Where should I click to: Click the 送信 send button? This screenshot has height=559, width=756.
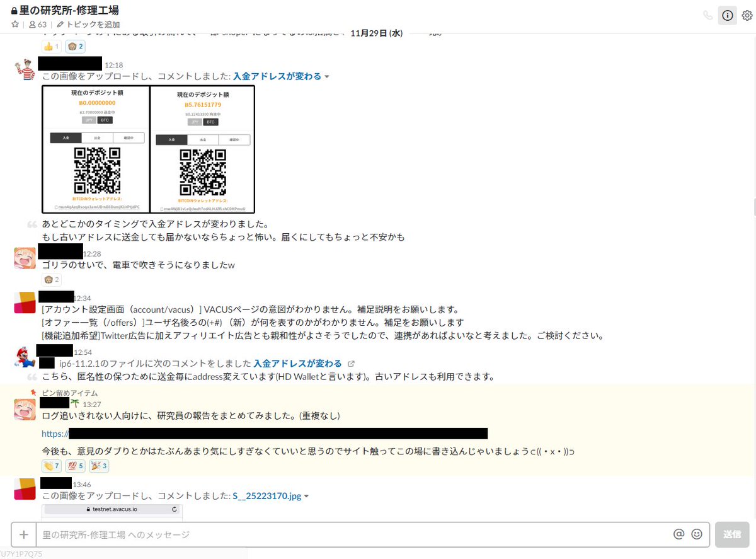tap(732, 534)
